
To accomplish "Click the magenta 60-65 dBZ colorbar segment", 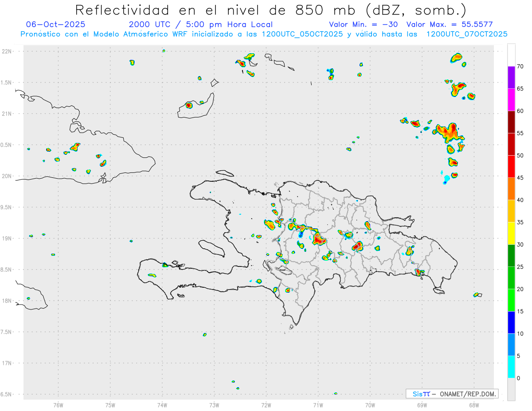I will [x=511, y=100].
